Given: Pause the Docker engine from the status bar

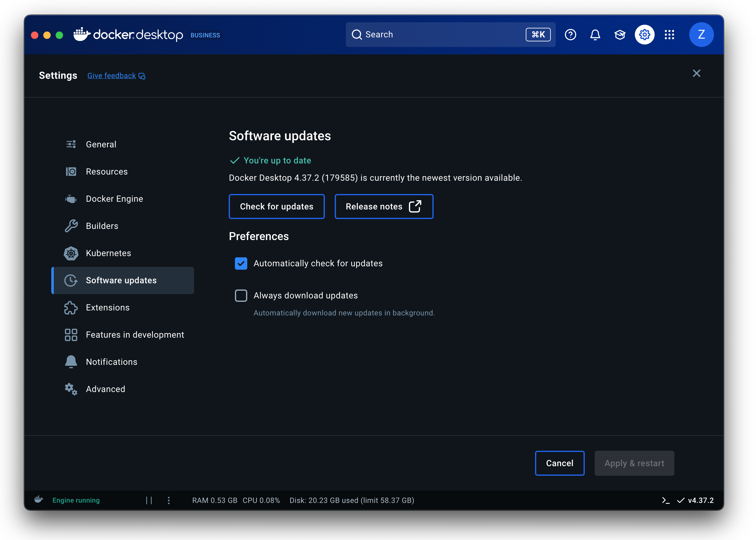Looking at the screenshot, I should pyautogui.click(x=149, y=500).
